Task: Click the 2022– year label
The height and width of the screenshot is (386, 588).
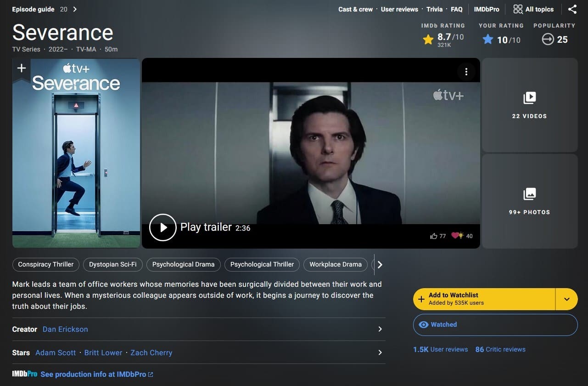Action: coord(58,49)
